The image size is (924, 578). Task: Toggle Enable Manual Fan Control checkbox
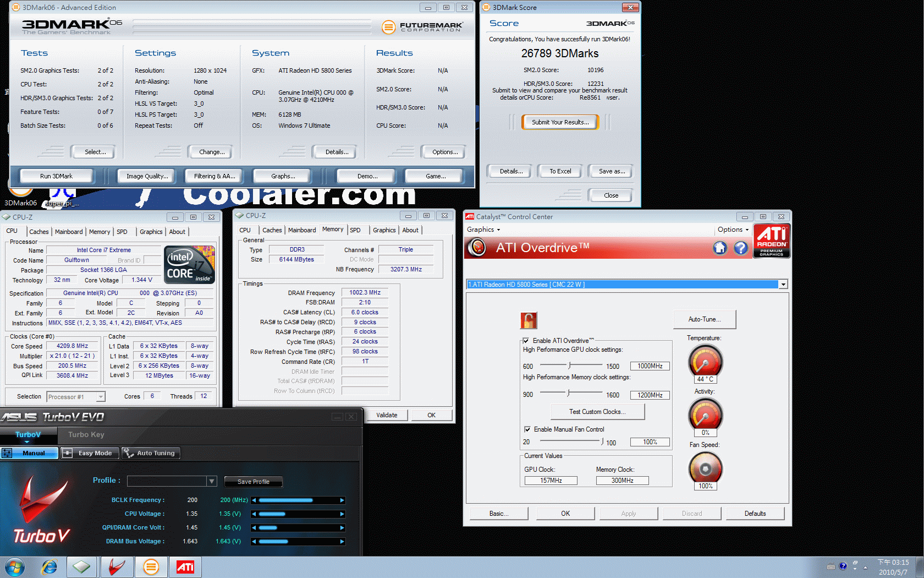point(527,429)
